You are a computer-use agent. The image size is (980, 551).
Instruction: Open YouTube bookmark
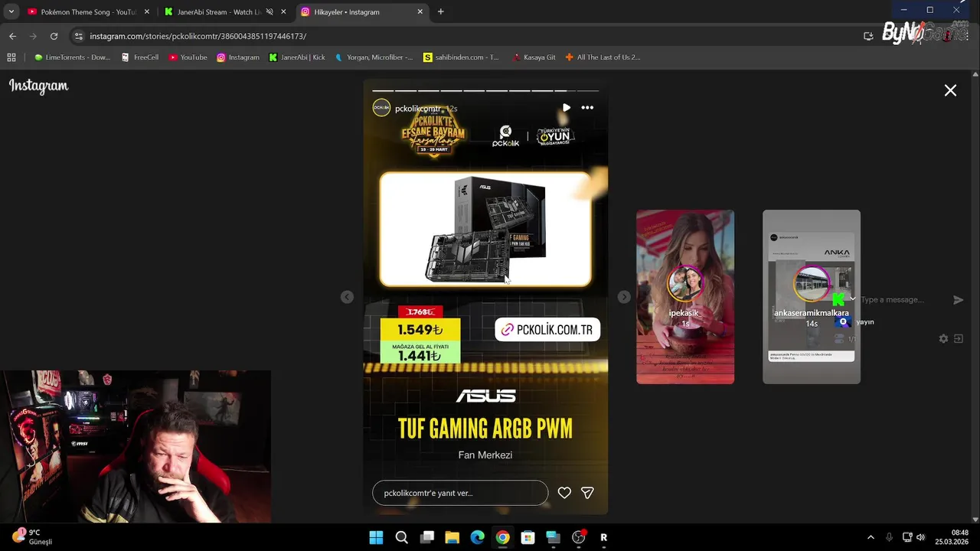[188, 57]
